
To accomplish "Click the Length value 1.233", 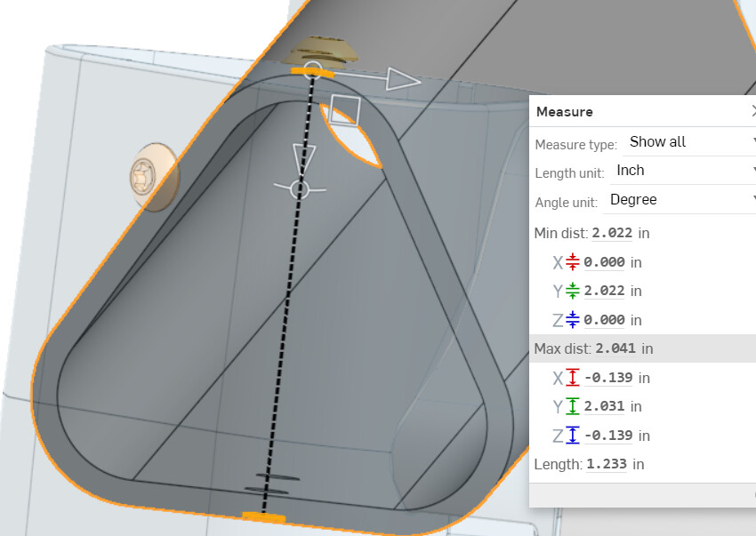I will (607, 464).
